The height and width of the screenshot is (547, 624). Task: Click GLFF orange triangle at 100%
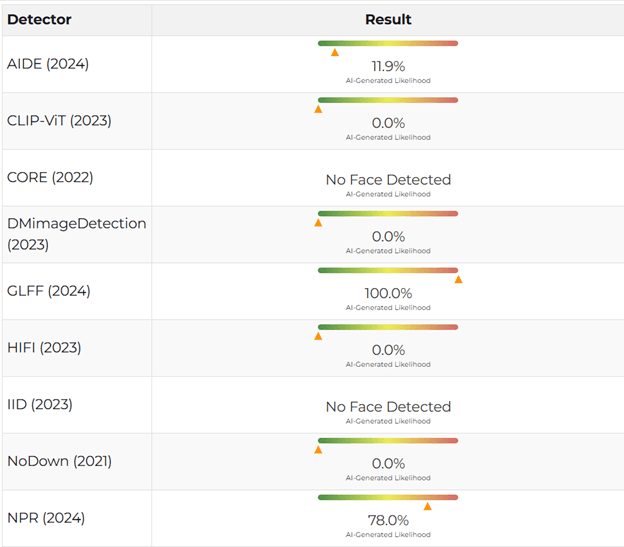pos(458,280)
